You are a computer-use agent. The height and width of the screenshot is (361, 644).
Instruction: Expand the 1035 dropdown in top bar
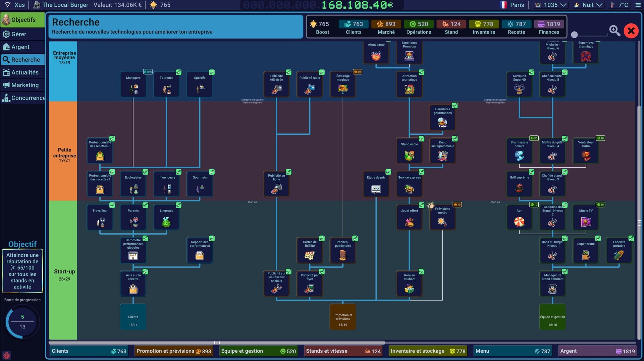[563, 5]
